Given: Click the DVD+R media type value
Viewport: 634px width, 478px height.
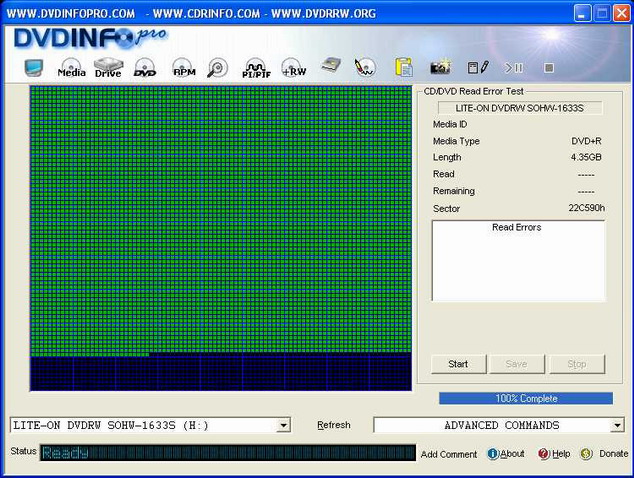Looking at the screenshot, I should (586, 141).
